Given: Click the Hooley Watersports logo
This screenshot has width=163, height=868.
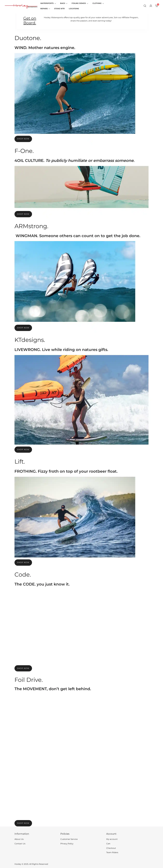Looking at the screenshot, I should [x=21, y=6].
